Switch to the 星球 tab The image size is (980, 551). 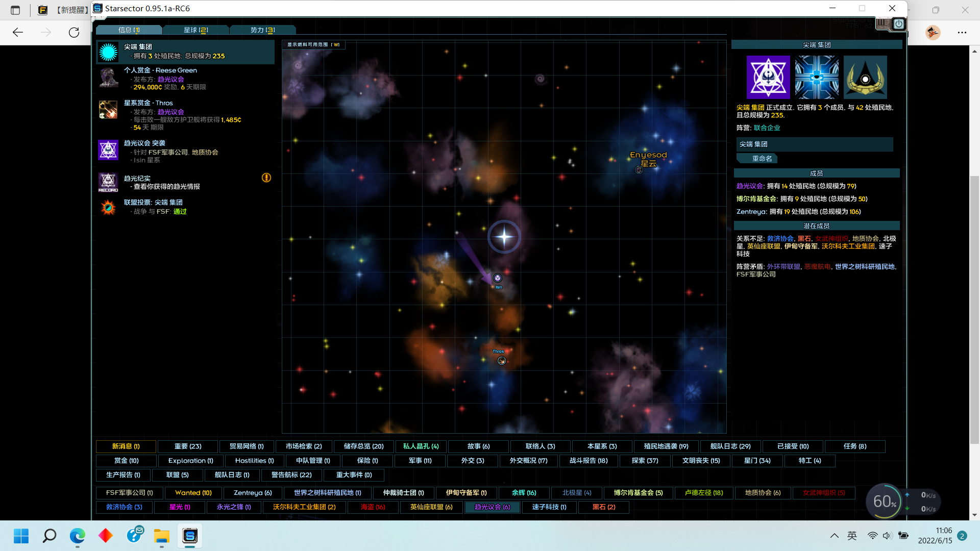(196, 30)
